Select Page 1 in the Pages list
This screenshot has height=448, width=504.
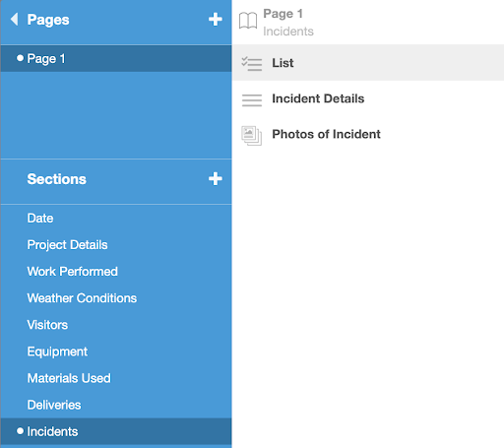click(x=116, y=59)
